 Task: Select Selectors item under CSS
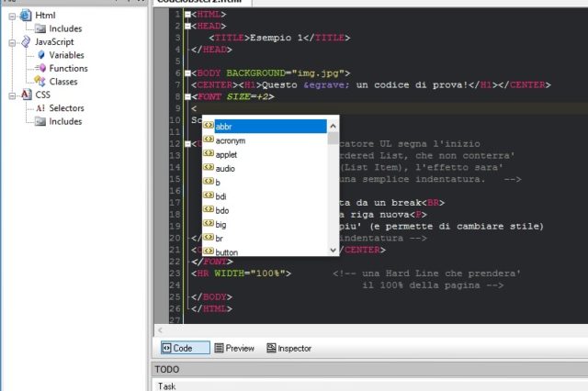[x=66, y=108]
